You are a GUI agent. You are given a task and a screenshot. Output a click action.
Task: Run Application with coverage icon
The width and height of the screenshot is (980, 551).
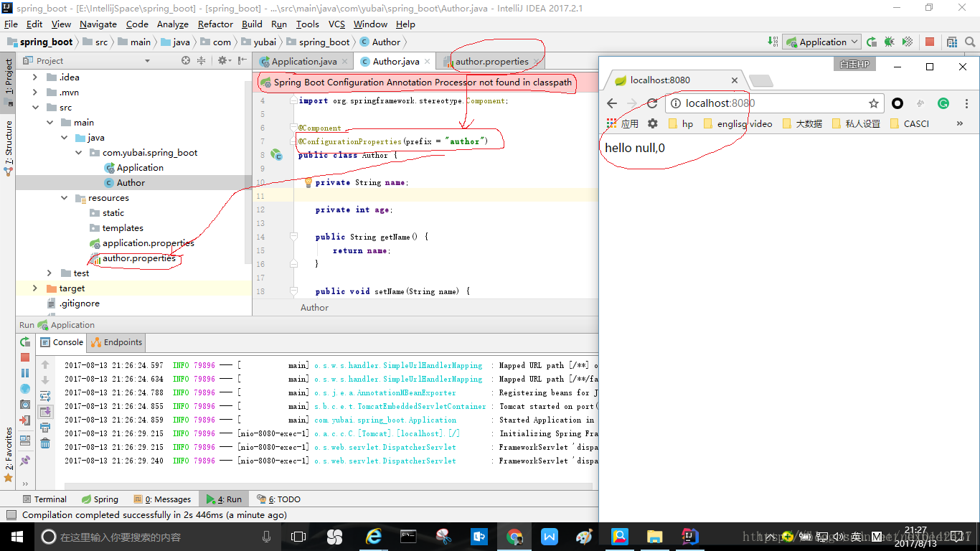pyautogui.click(x=908, y=42)
